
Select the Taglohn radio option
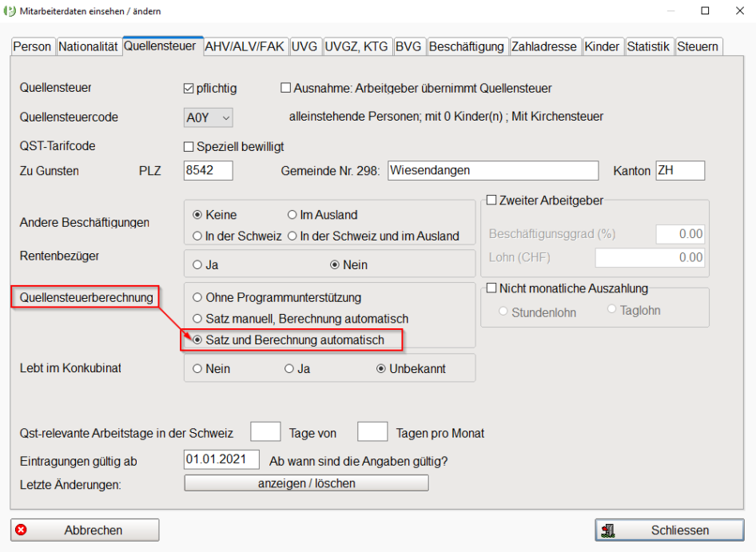click(611, 309)
